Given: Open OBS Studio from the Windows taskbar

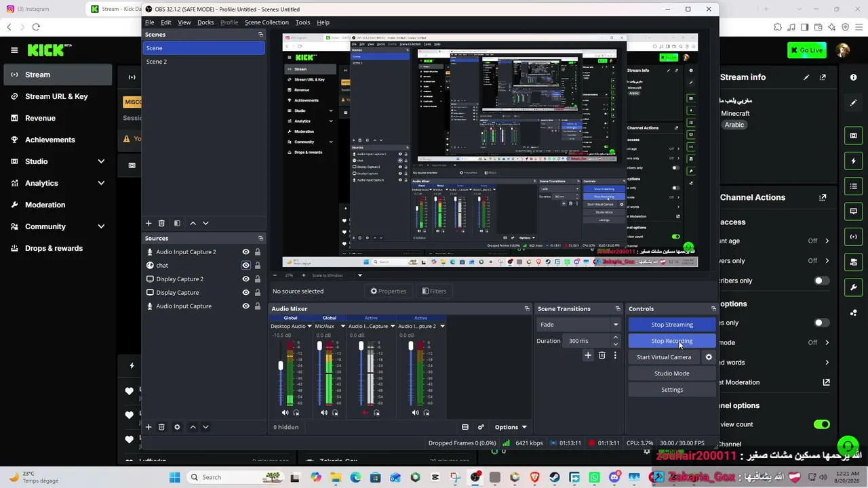Looking at the screenshot, I should click(475, 477).
